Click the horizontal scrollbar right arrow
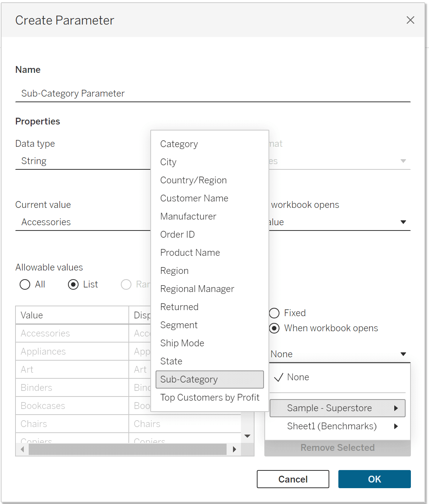This screenshot has width=429, height=504. [x=235, y=449]
